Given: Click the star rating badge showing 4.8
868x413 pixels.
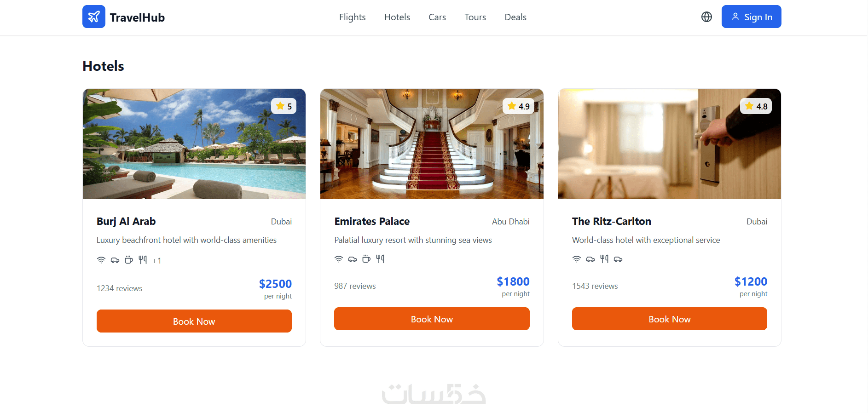Looking at the screenshot, I should 756,106.
